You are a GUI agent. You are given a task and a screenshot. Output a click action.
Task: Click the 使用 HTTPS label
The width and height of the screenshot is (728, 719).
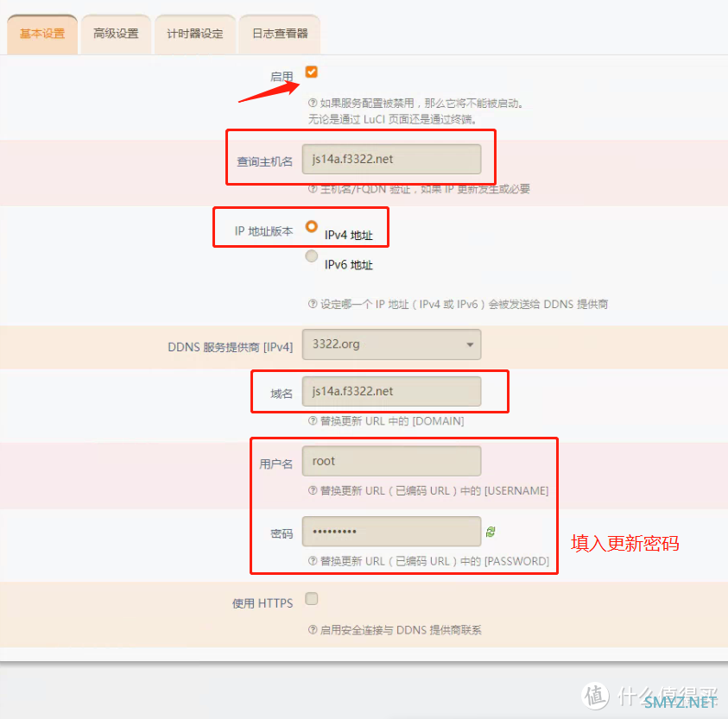click(263, 603)
